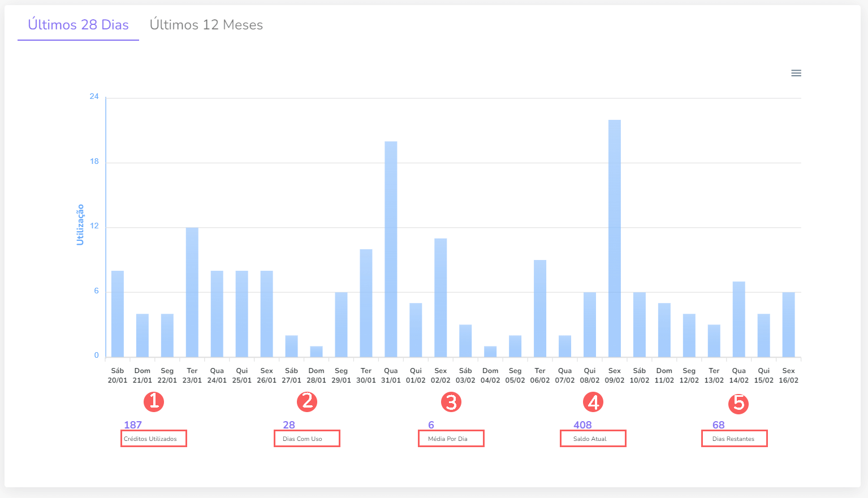Select the bar for Qua 14/02

[x=739, y=319]
